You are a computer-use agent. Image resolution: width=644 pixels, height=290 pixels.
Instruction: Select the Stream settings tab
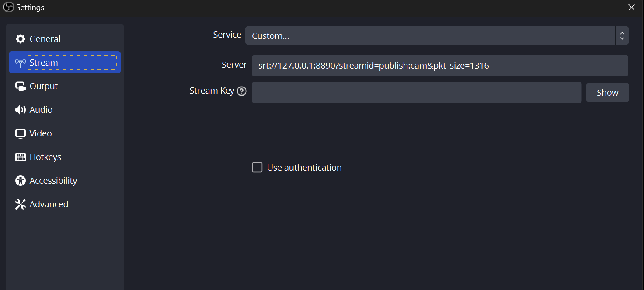pyautogui.click(x=65, y=63)
